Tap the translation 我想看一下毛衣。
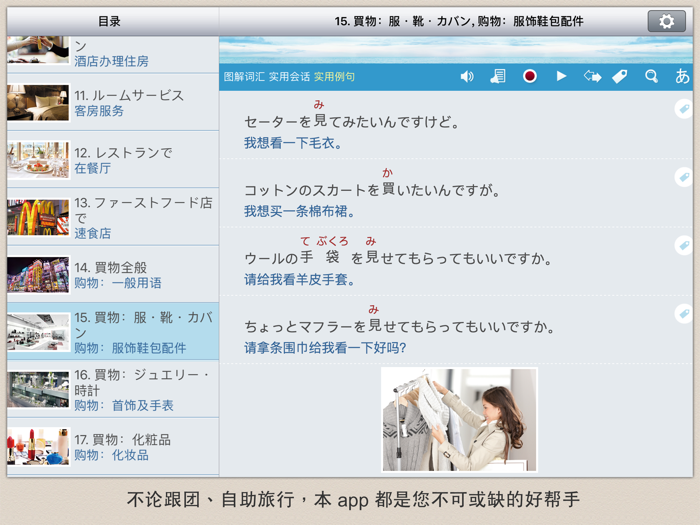Image resolution: width=700 pixels, height=525 pixels. 293,143
